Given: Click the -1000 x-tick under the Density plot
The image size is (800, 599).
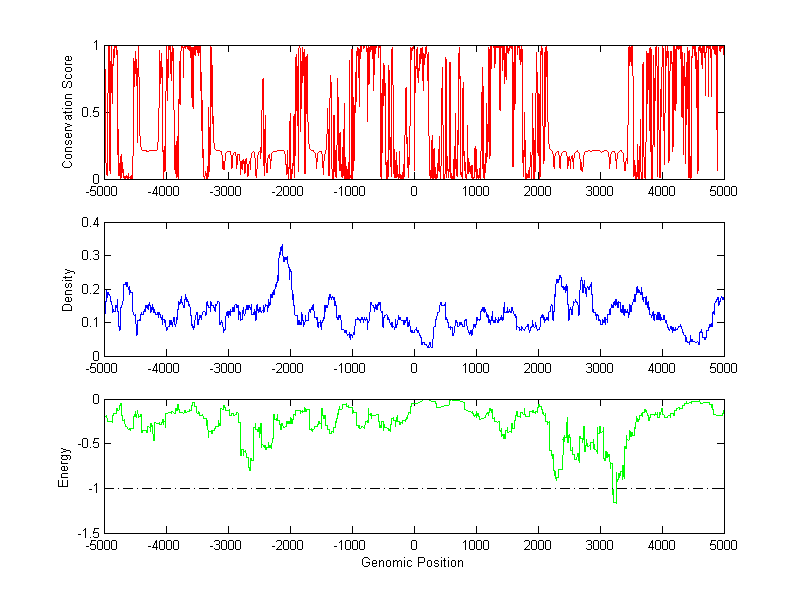Looking at the screenshot, I should [349, 368].
